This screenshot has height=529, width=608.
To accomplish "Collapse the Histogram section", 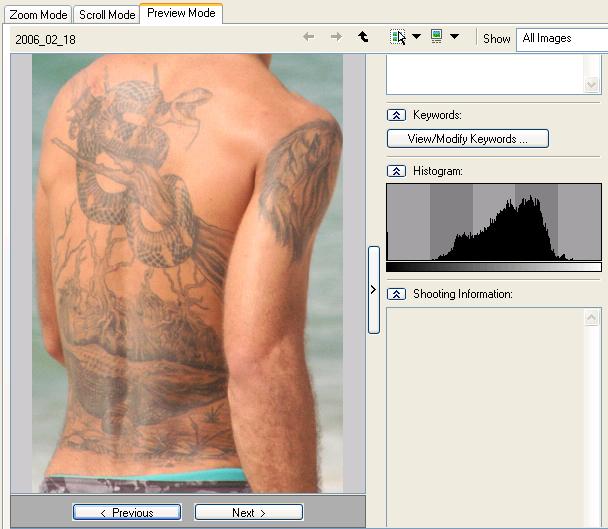I will click(396, 172).
